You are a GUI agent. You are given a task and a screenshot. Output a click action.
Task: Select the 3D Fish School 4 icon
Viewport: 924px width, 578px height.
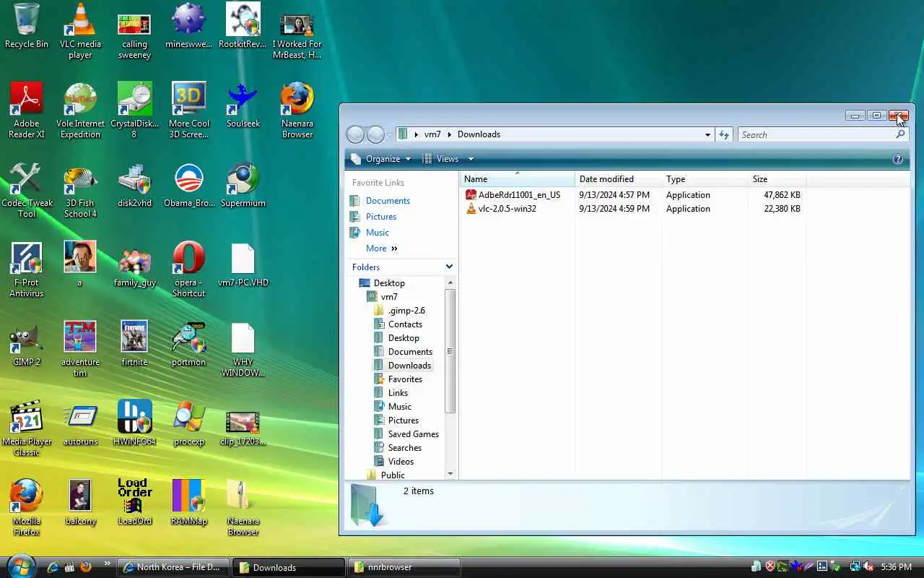[x=80, y=189]
